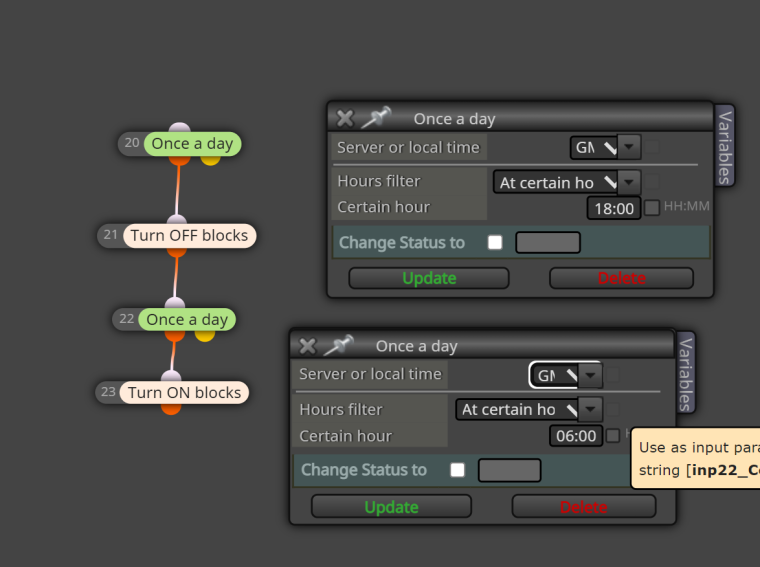Viewport: 760px width, 567px height.
Task: Click the 18:00 certain hour field
Action: (614, 208)
